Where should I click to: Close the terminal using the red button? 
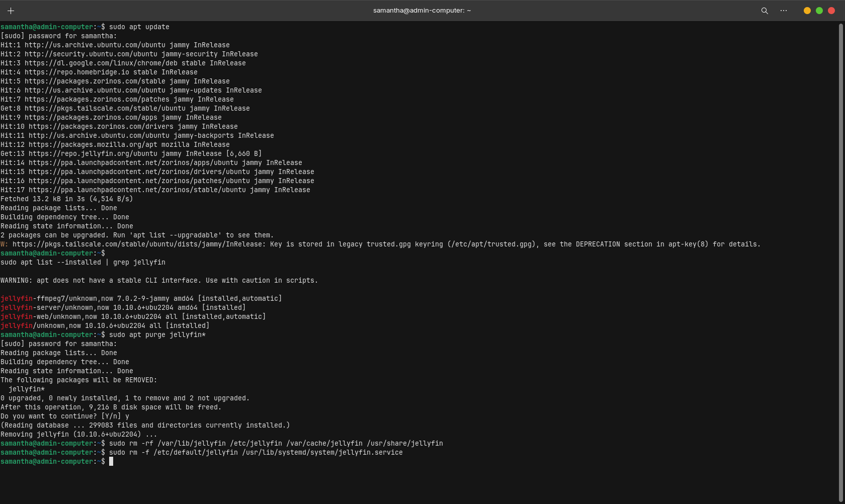click(831, 11)
